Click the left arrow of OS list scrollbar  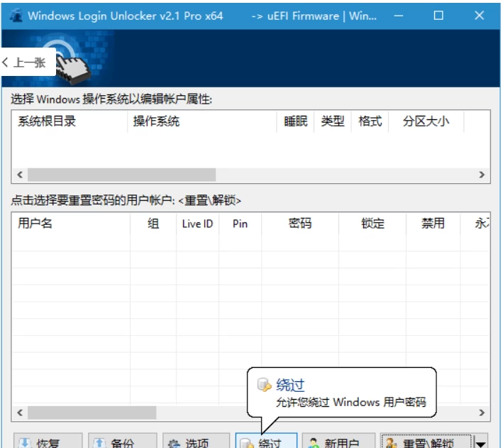click(x=20, y=175)
